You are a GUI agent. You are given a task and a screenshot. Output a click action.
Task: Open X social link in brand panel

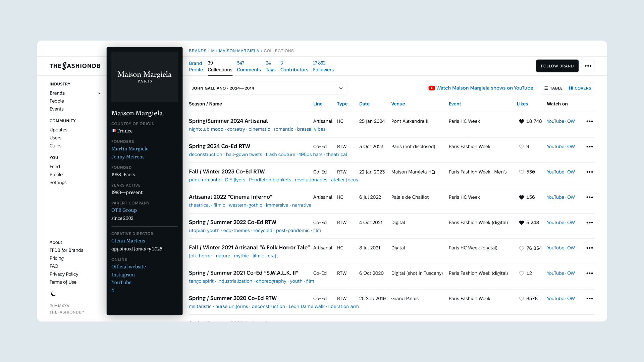coord(113,291)
